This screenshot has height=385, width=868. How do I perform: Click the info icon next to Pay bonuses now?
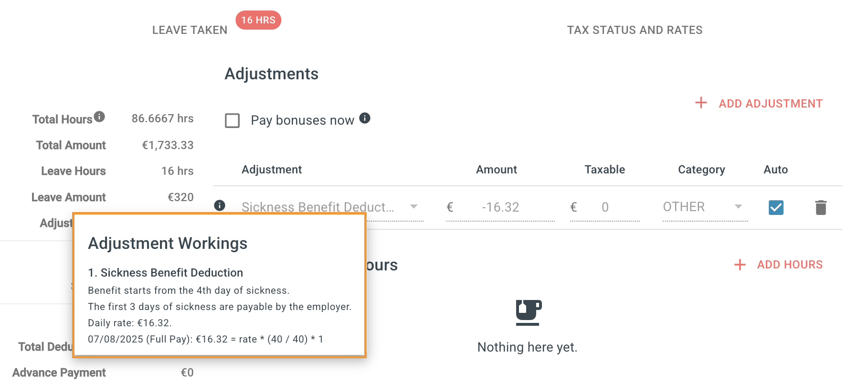[x=365, y=118]
